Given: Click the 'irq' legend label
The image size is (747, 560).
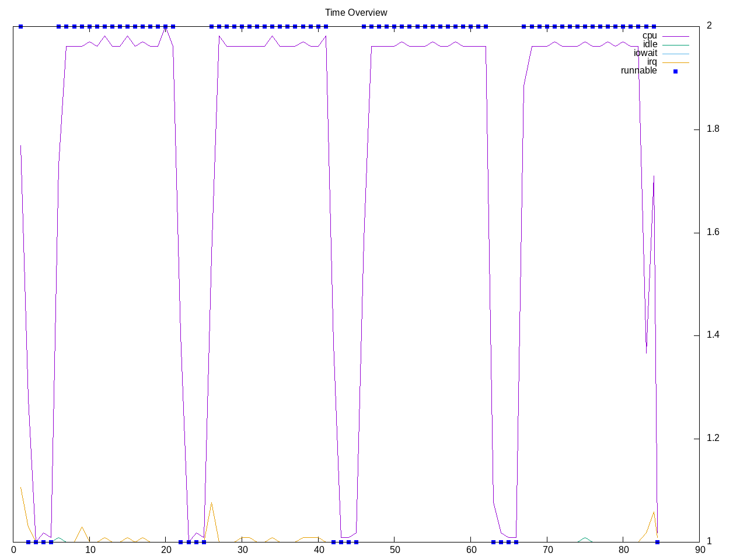Looking at the screenshot, I should [x=651, y=62].
